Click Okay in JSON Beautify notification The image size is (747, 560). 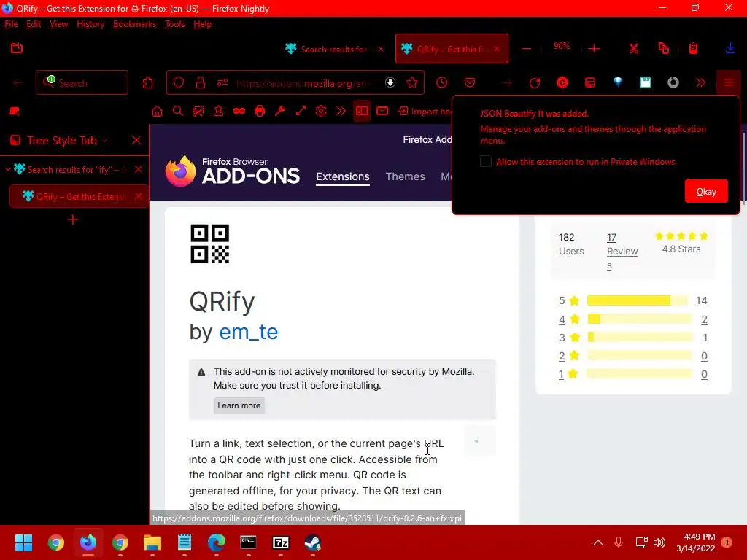[706, 192]
